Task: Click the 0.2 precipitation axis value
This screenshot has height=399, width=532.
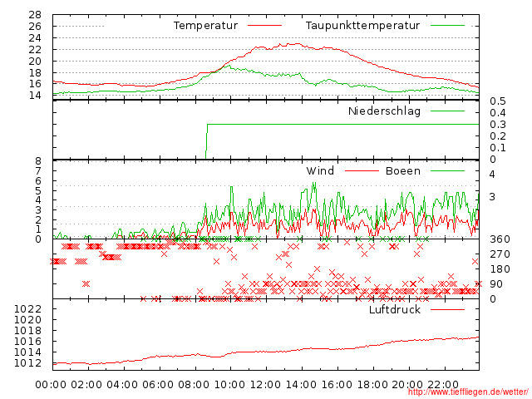Action: pos(498,136)
